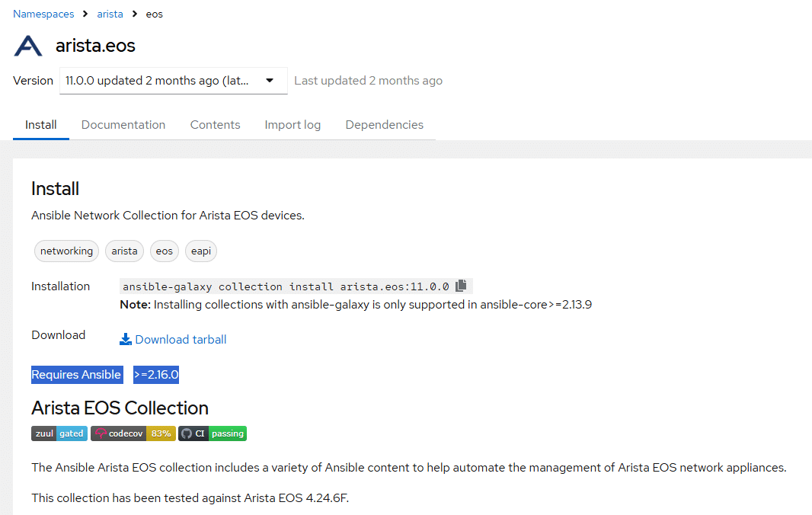Open the Version selection dropdown
Screen dimensions: 812x515
click(173, 80)
